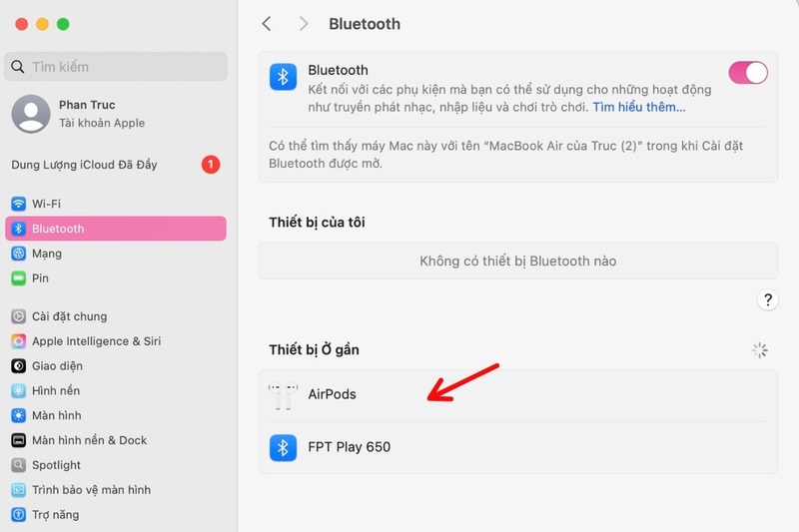Open the help question mark button
799x532 pixels.
click(767, 299)
